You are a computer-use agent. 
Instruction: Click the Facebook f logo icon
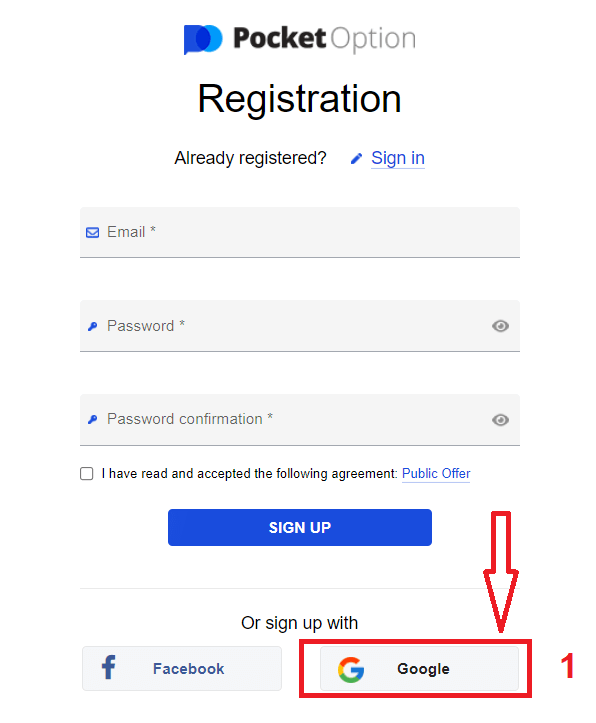[109, 667]
